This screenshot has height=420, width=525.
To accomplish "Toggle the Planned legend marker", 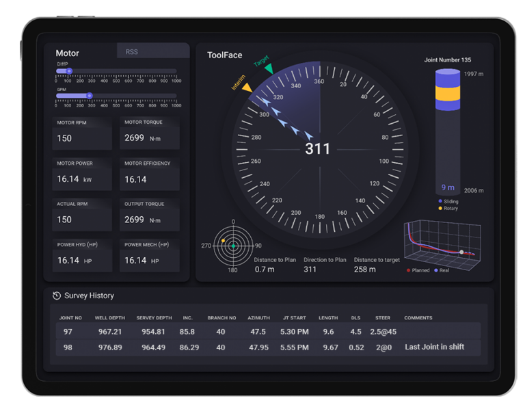I will pyautogui.click(x=409, y=270).
